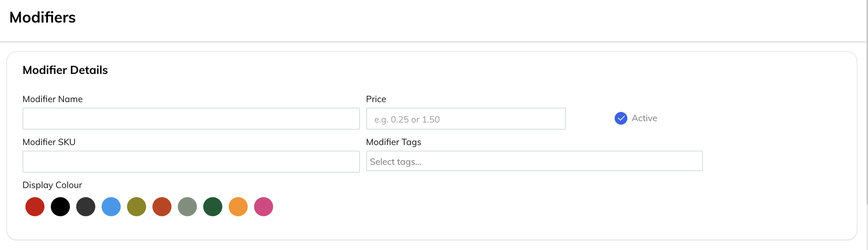The height and width of the screenshot is (250, 868).
Task: Select the black display colour
Action: click(60, 207)
